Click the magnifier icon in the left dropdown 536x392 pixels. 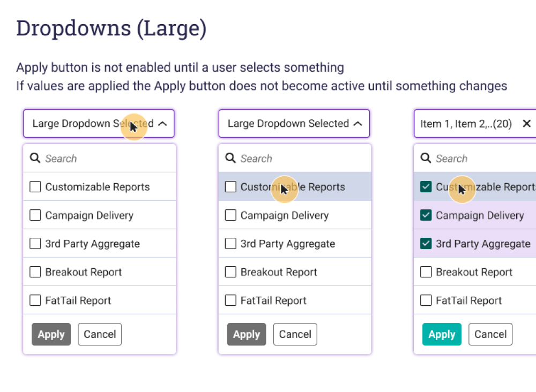point(35,158)
